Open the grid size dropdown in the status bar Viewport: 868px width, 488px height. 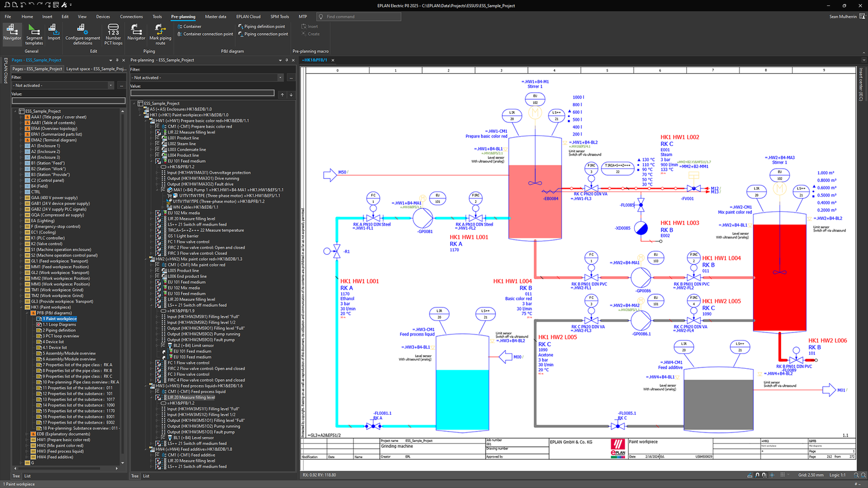(x=788, y=474)
